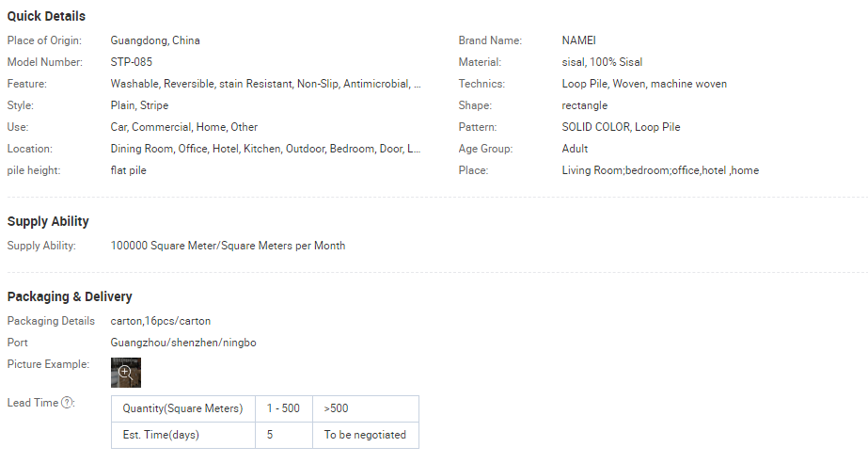Click the 100000 Square Meter supply value
The image size is (868, 463).
pos(228,246)
